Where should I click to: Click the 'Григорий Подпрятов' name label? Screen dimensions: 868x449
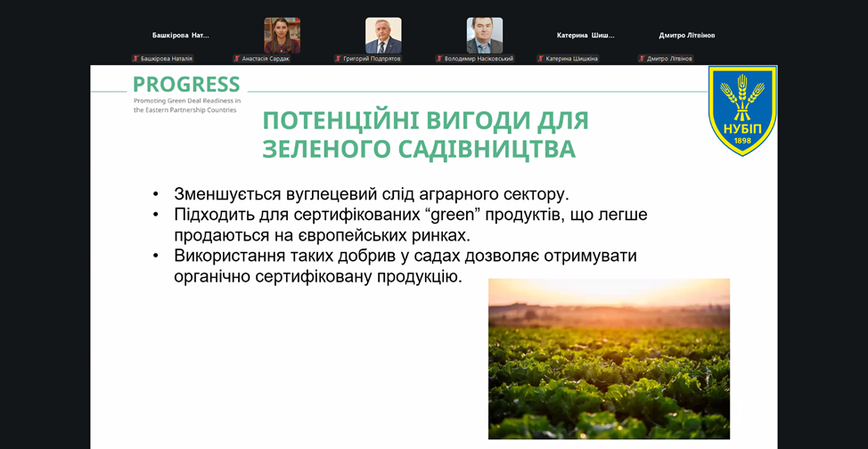pyautogui.click(x=372, y=59)
